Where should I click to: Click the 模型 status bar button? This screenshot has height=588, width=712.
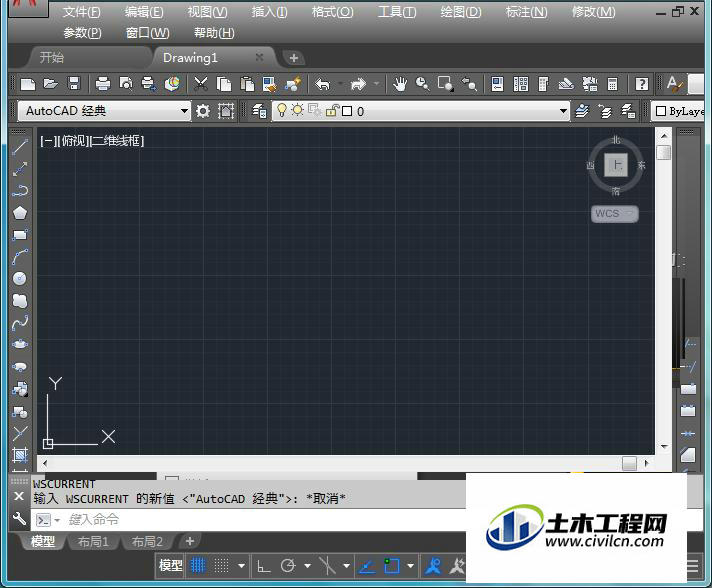click(171, 566)
